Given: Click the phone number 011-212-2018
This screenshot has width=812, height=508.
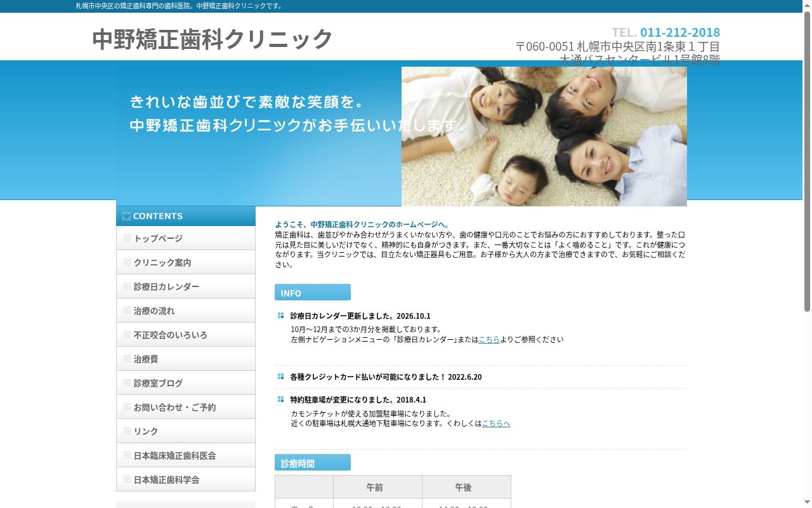Looking at the screenshot, I should click(x=680, y=32).
